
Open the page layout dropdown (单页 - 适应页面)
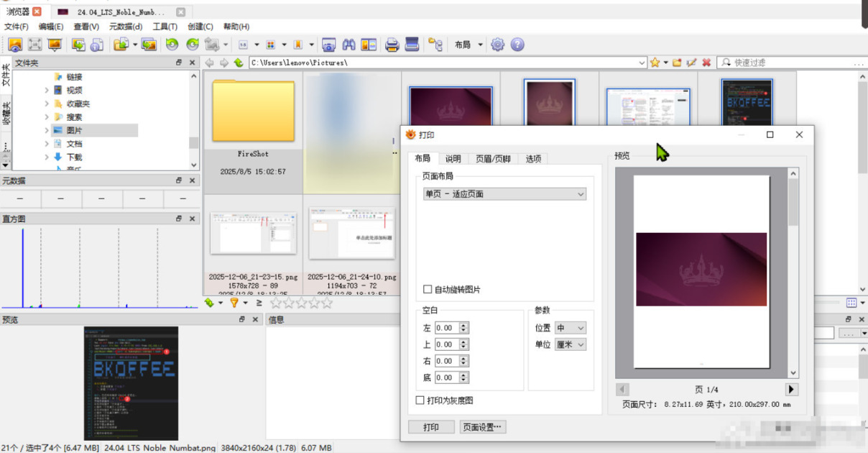pos(504,194)
